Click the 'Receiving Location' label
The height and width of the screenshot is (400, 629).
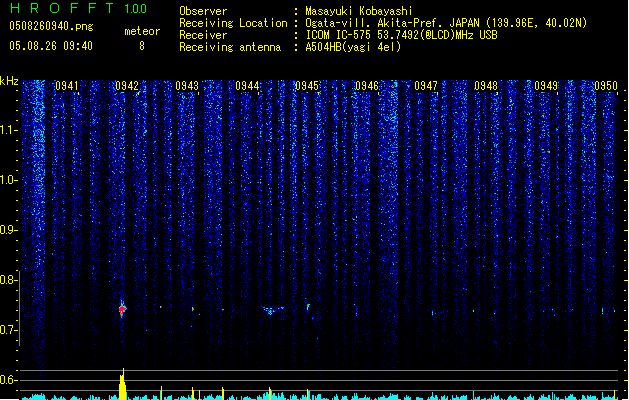pos(233,23)
